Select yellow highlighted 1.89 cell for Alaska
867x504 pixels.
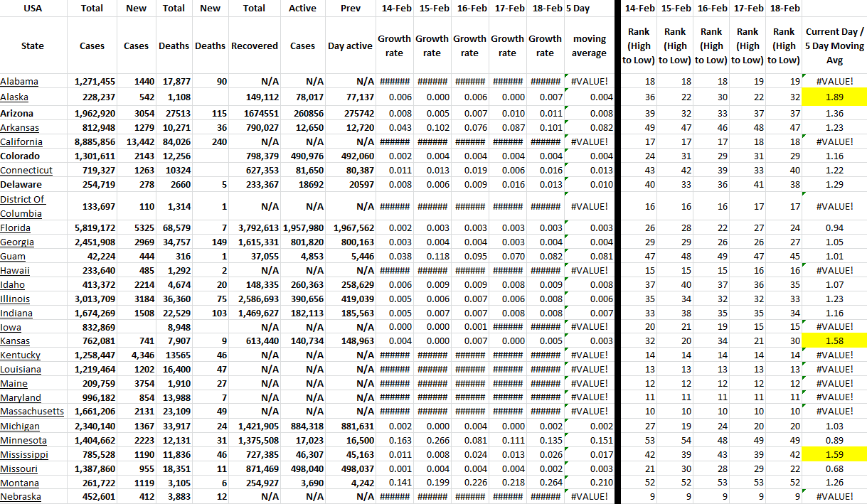click(x=834, y=97)
